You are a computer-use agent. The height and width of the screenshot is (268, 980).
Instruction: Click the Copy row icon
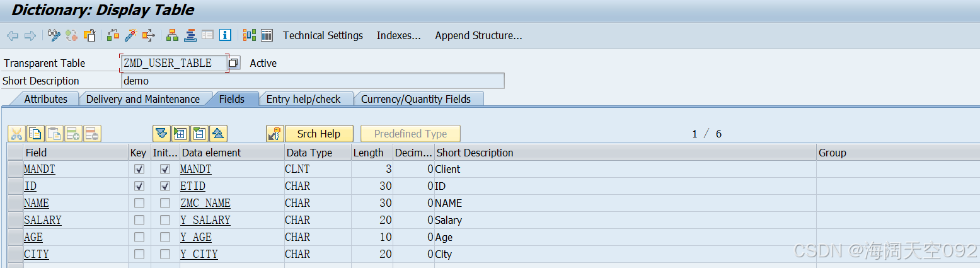pyautogui.click(x=35, y=134)
